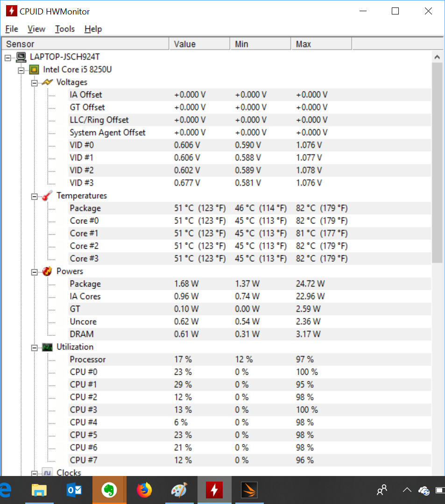Image resolution: width=445 pixels, height=504 pixels.
Task: Collapse the Utilization section
Action: click(34, 348)
